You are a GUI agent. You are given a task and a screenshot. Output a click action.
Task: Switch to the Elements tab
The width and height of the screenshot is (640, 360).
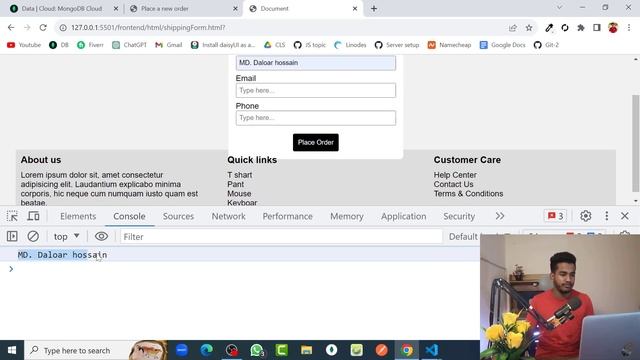pyautogui.click(x=78, y=216)
